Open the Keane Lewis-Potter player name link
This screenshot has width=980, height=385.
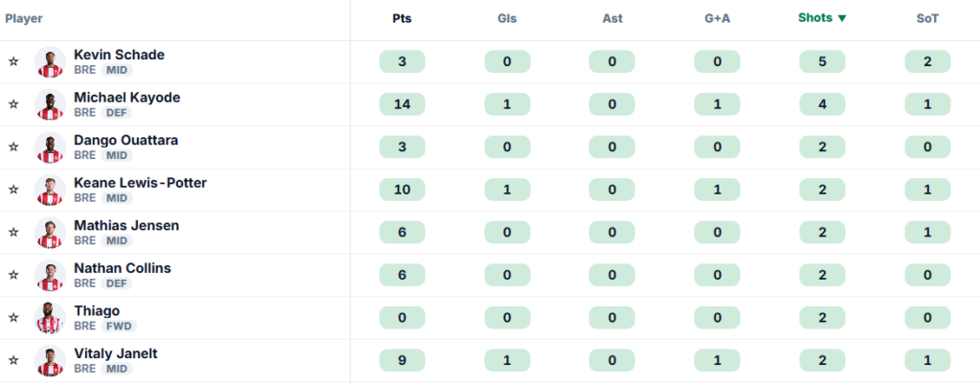click(x=140, y=183)
